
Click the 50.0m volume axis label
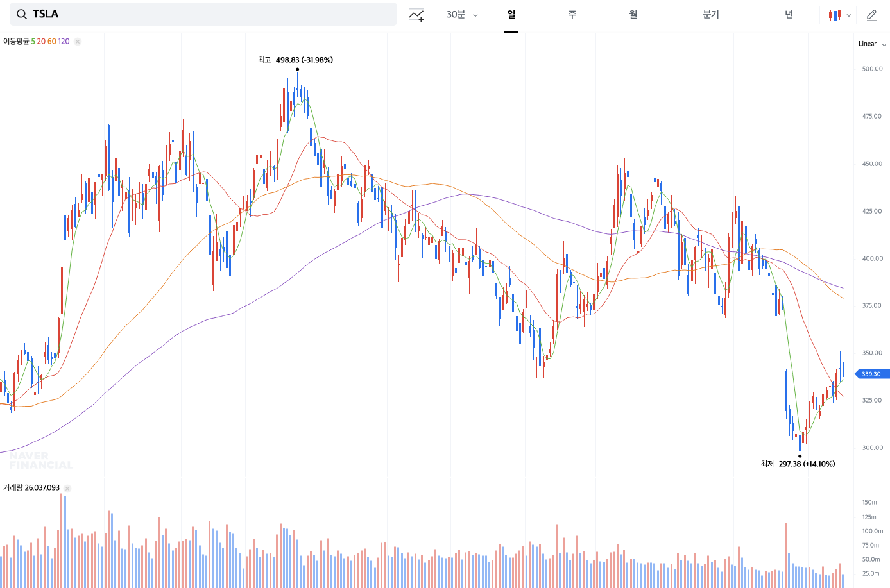click(x=871, y=559)
